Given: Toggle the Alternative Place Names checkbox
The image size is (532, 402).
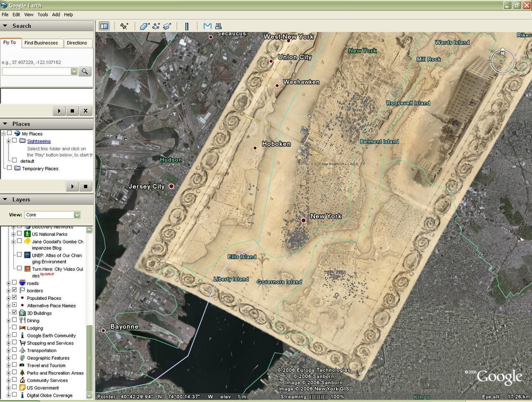Looking at the screenshot, I should click(15, 305).
